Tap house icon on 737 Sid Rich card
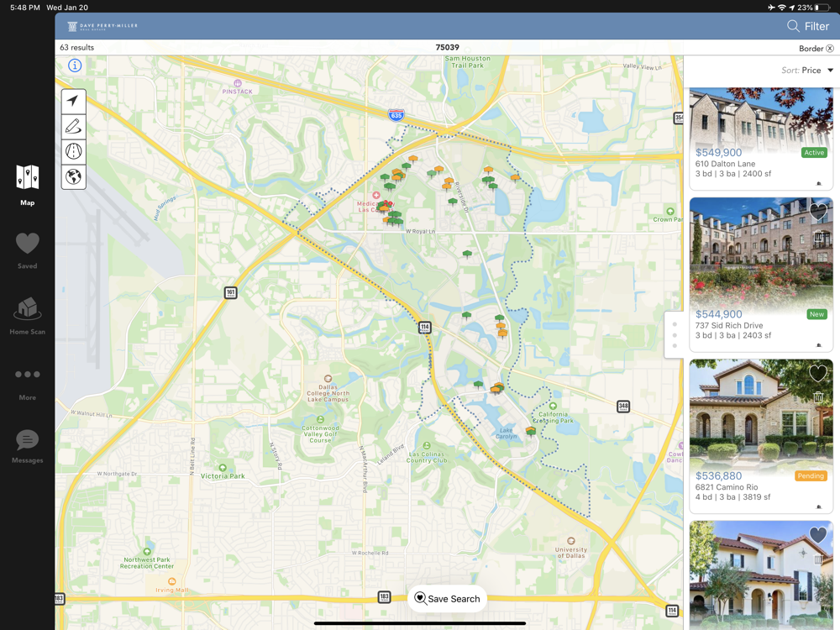The width and height of the screenshot is (840, 630). (818, 345)
